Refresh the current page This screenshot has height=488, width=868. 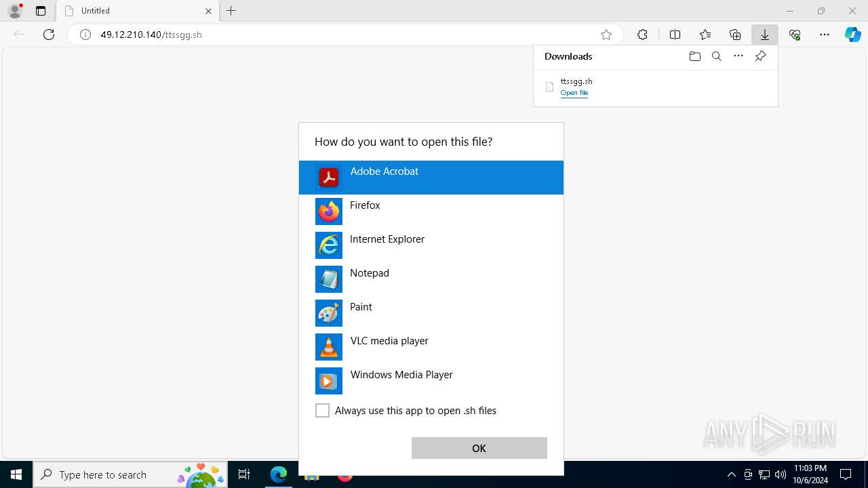click(x=49, y=35)
